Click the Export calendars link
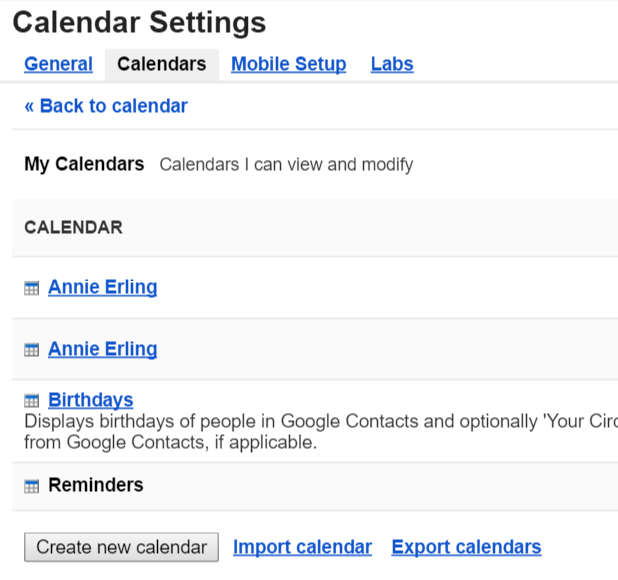Image resolution: width=618 pixels, height=580 pixels. pyautogui.click(x=466, y=547)
